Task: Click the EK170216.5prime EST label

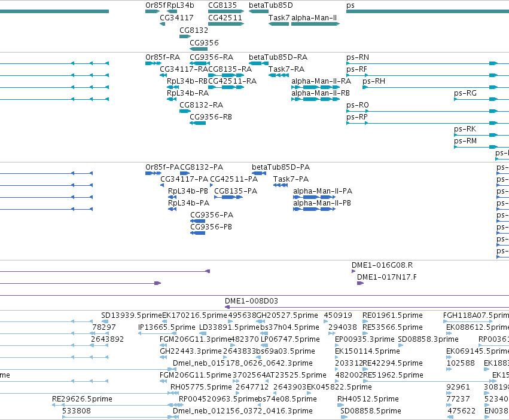Action: click(x=194, y=315)
